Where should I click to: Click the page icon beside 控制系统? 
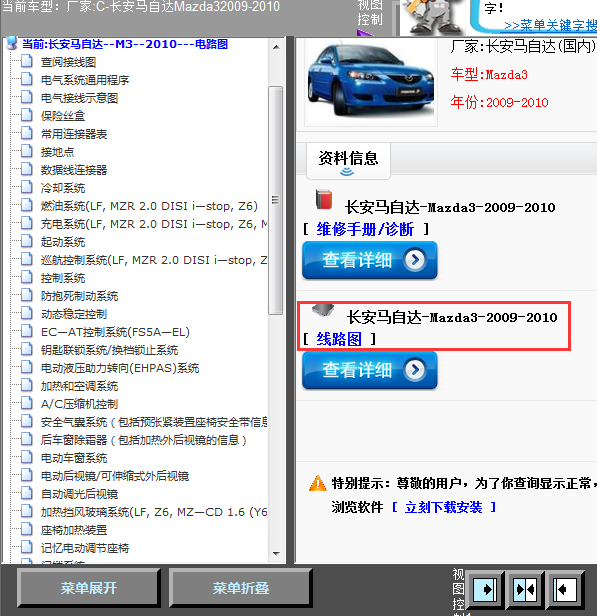pyautogui.click(x=27, y=277)
